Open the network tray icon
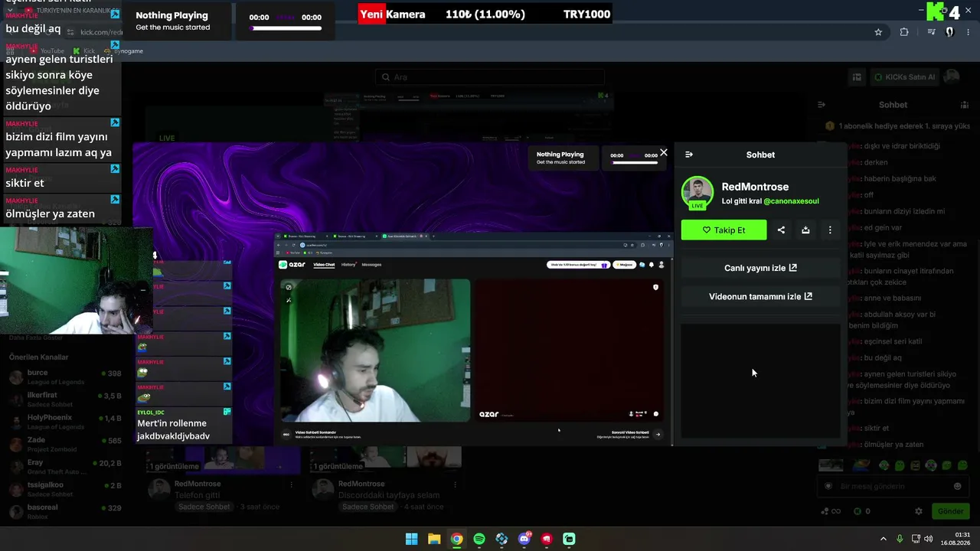 [916, 539]
